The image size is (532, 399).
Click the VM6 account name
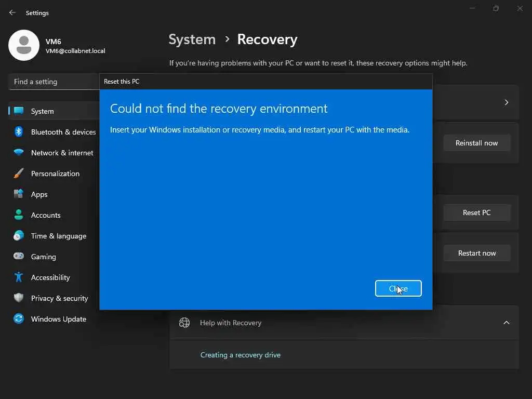54,42
